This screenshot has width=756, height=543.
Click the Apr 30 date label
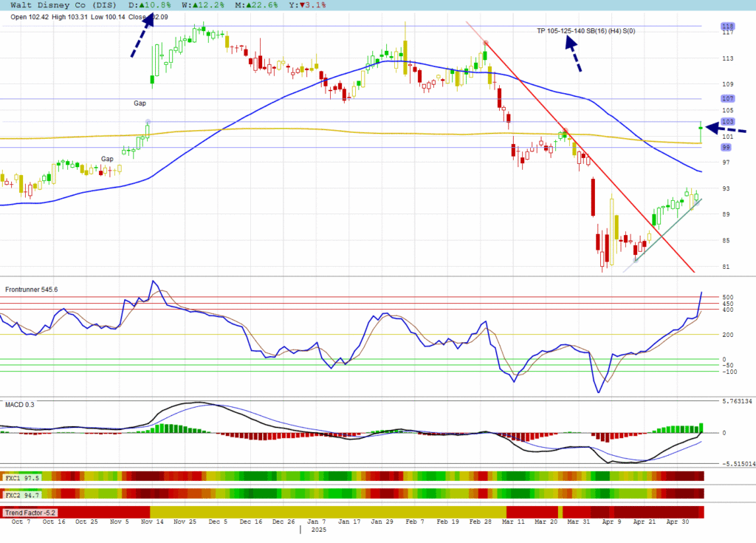click(x=678, y=522)
